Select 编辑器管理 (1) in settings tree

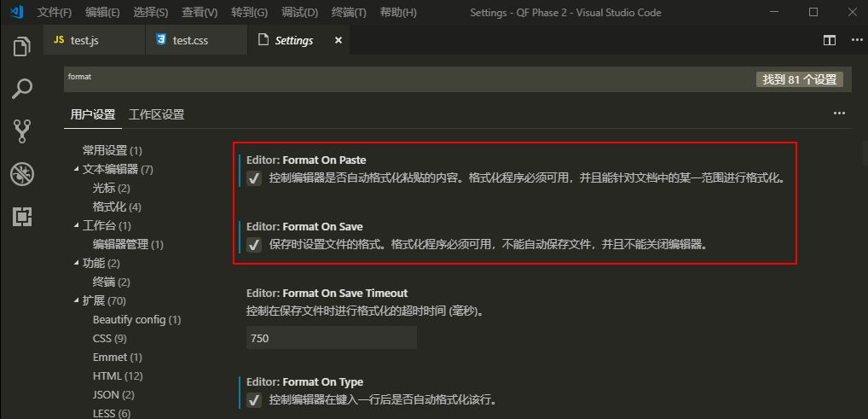128,244
